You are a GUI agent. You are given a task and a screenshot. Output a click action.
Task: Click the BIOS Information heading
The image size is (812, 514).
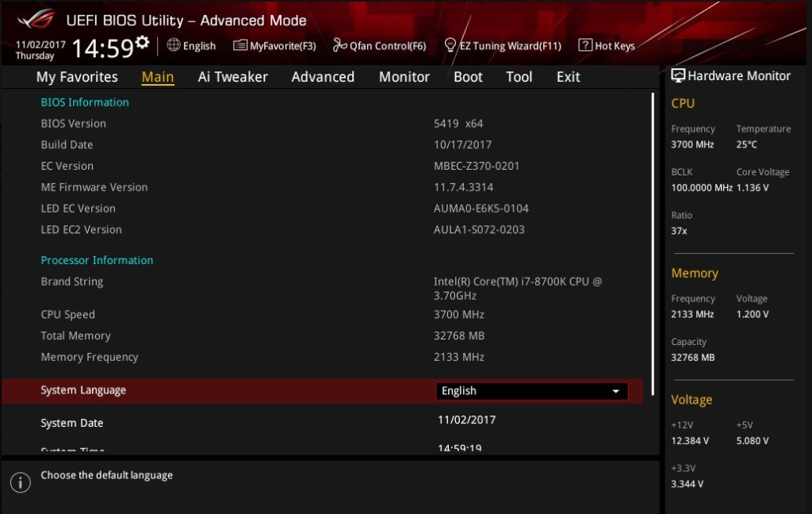pos(85,102)
